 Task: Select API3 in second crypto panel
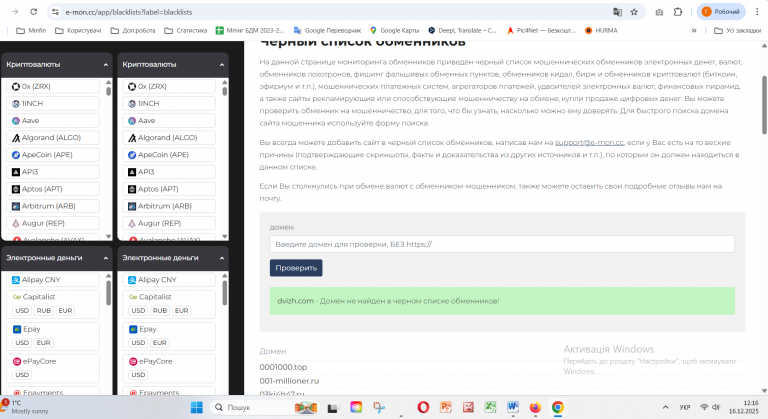[x=169, y=172]
